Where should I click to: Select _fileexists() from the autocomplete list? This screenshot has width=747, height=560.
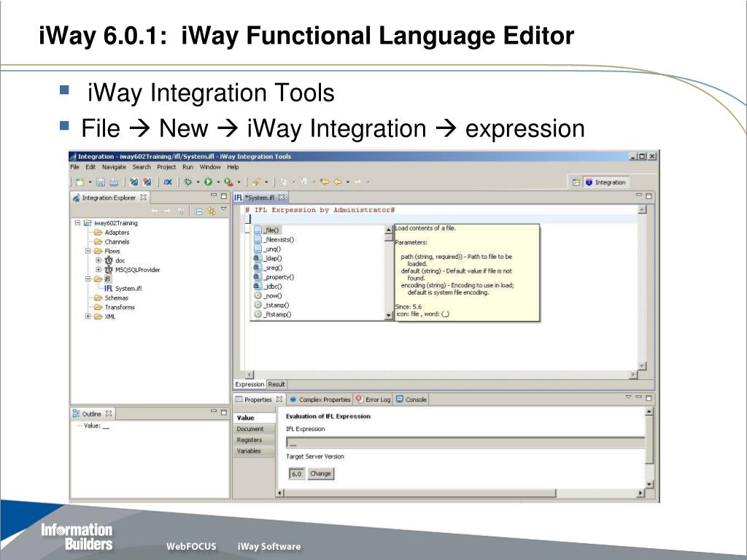pyautogui.click(x=279, y=239)
